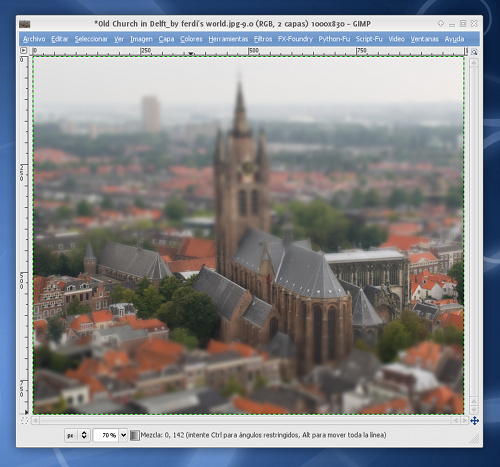The height and width of the screenshot is (467, 500).
Task: Open the Ayuda menu
Action: tap(454, 39)
